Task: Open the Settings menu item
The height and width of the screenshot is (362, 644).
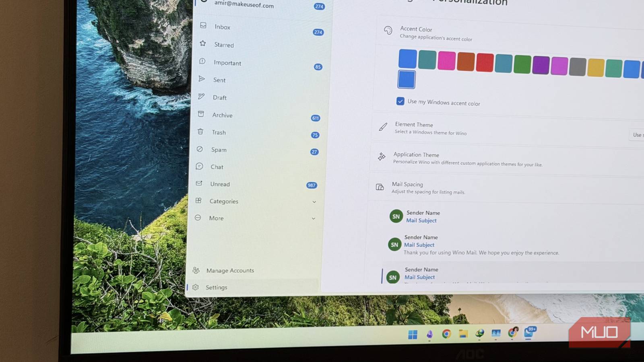Action: (x=217, y=287)
